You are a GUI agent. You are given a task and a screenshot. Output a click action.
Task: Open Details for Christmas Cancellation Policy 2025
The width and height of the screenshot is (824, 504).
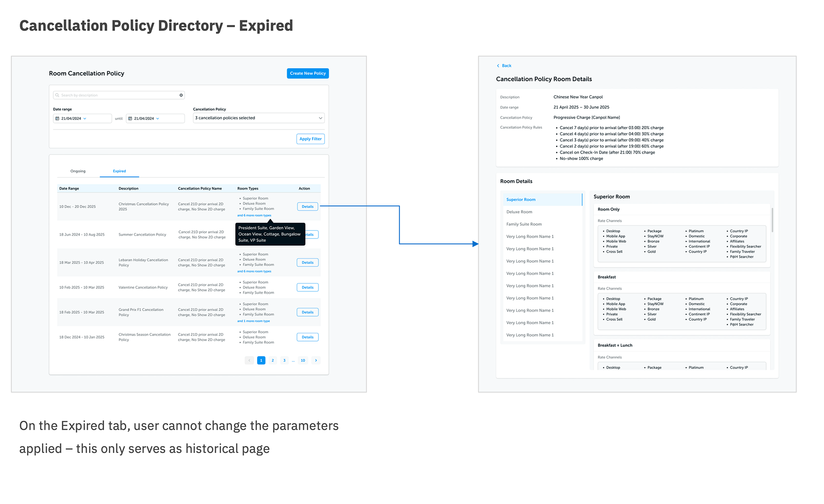click(x=307, y=207)
